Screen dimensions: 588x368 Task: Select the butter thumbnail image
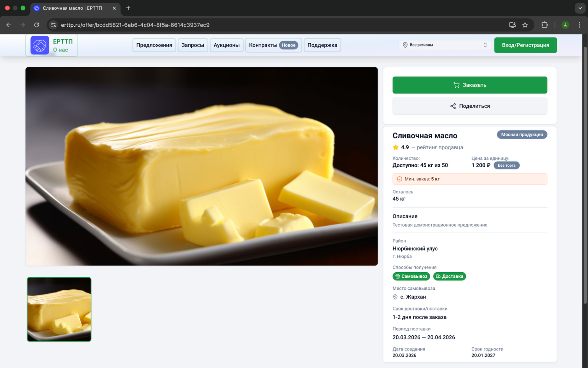coord(59,309)
